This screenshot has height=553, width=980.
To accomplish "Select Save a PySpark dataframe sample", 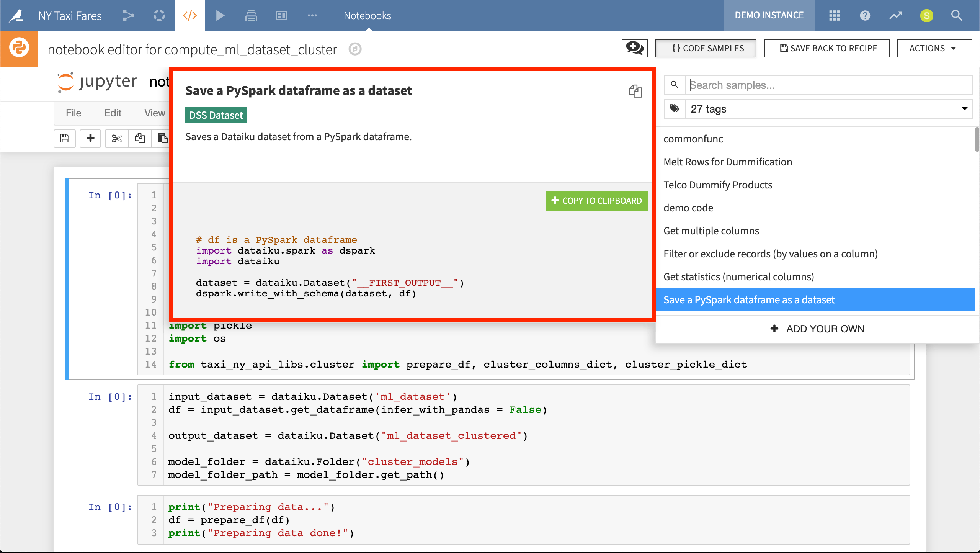I will pos(815,299).
